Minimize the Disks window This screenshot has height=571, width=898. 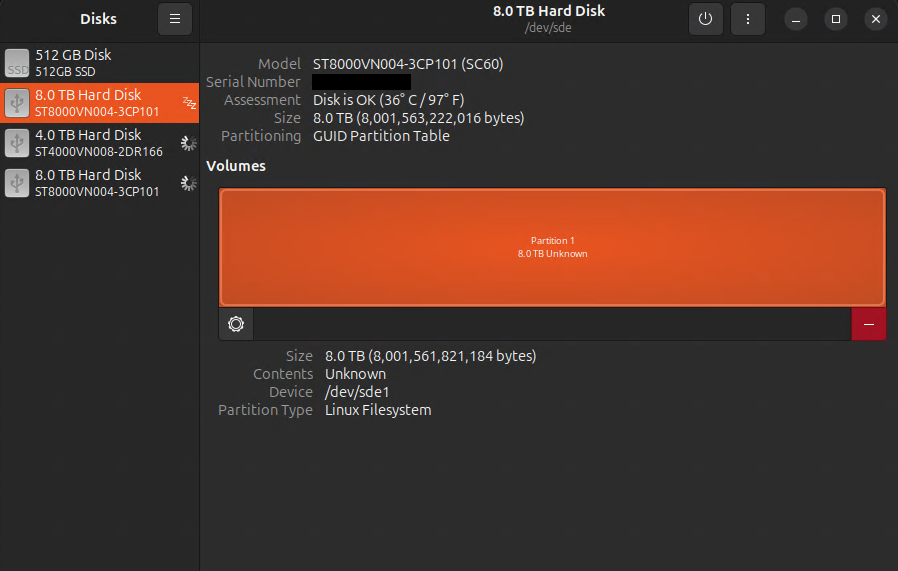point(795,19)
